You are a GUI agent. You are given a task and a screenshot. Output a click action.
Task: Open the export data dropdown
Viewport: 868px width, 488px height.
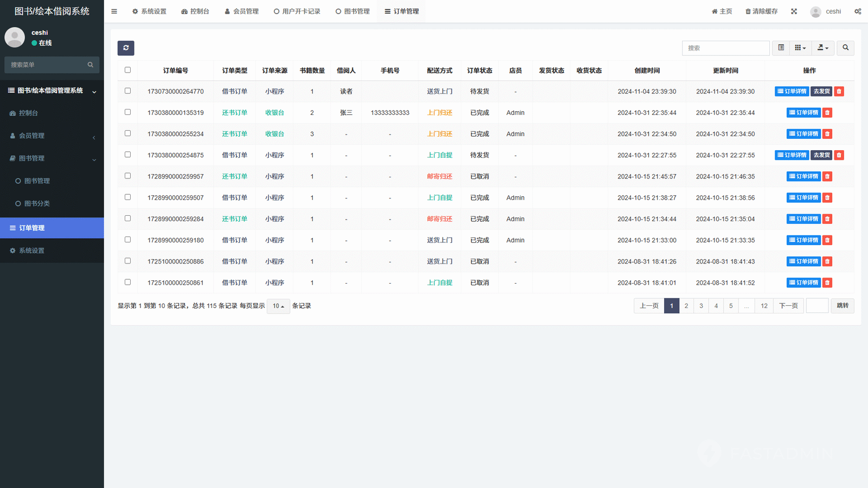[x=822, y=48]
